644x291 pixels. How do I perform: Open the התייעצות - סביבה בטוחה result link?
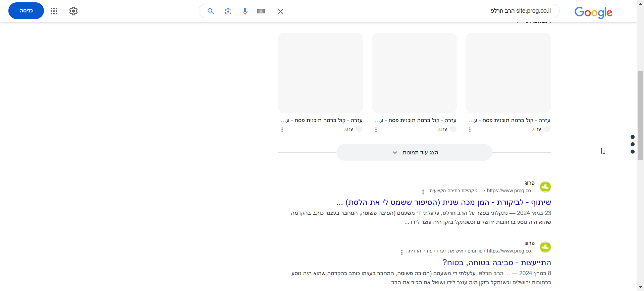[x=496, y=263]
